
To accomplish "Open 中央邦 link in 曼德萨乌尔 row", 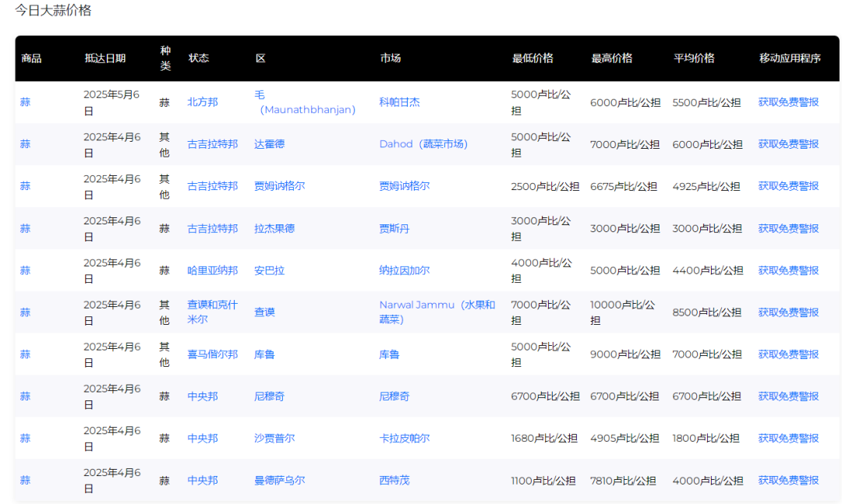I will pyautogui.click(x=203, y=480).
